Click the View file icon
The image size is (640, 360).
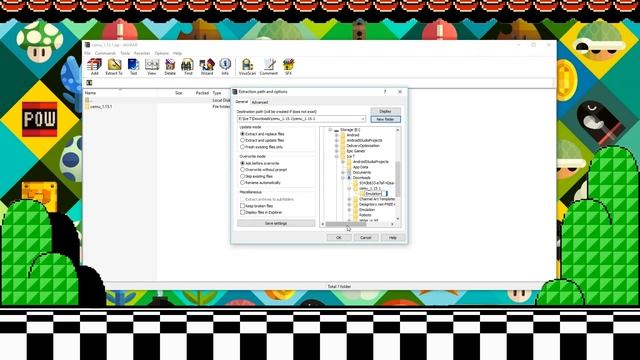point(152,67)
